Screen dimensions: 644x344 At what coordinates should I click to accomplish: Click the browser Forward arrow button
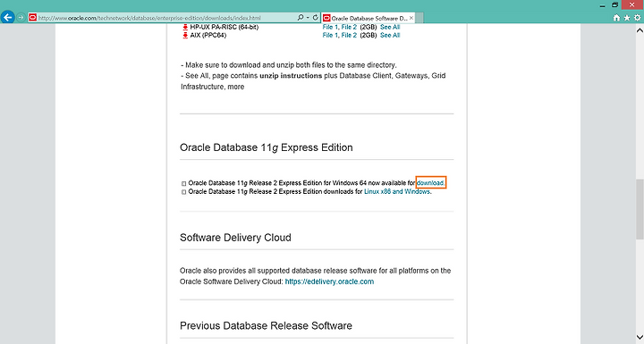pos(21,18)
